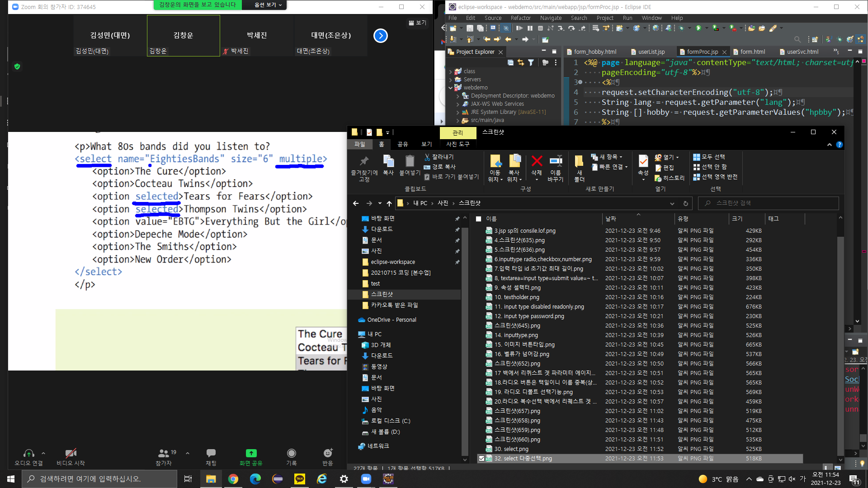The width and height of the screenshot is (868, 488).
Task: Click the New Folder icon in ribbon
Action: (x=579, y=162)
